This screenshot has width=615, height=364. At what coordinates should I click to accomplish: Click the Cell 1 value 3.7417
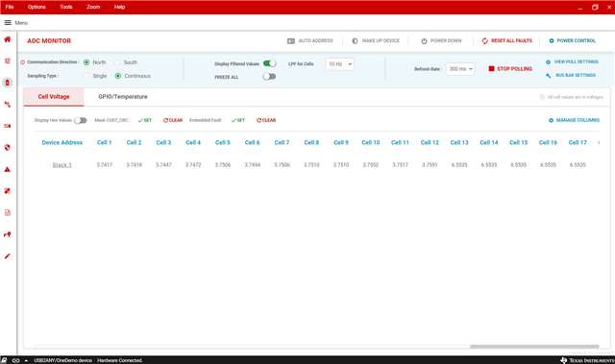[x=105, y=165]
